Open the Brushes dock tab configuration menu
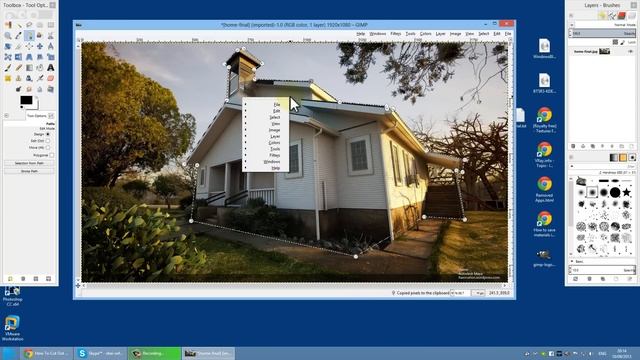Image resolution: width=640 pixels, height=360 pixels. 571,157
